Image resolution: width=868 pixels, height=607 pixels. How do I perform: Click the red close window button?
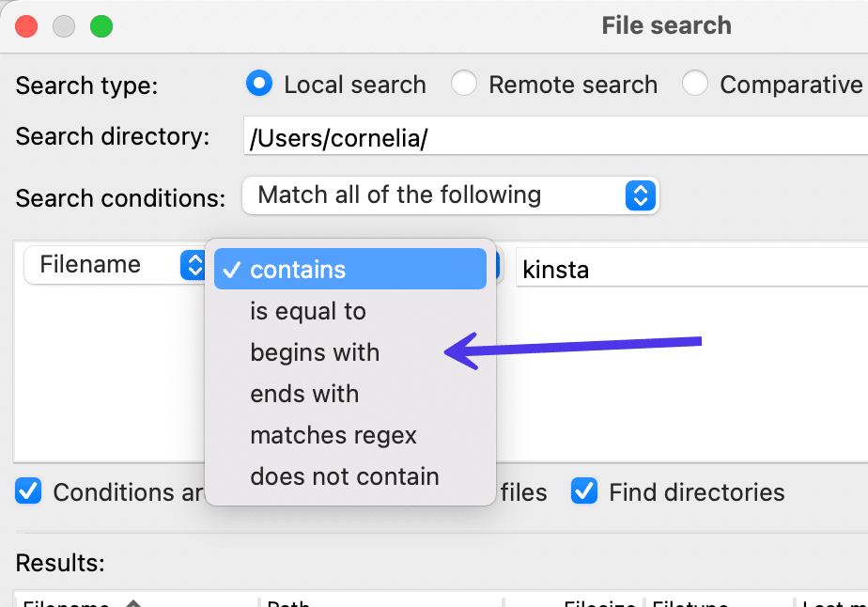pos(27,26)
